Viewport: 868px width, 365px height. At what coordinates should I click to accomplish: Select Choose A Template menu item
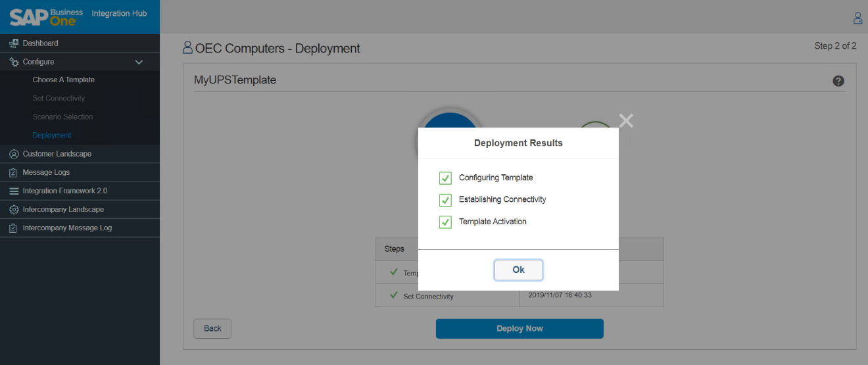(x=64, y=80)
